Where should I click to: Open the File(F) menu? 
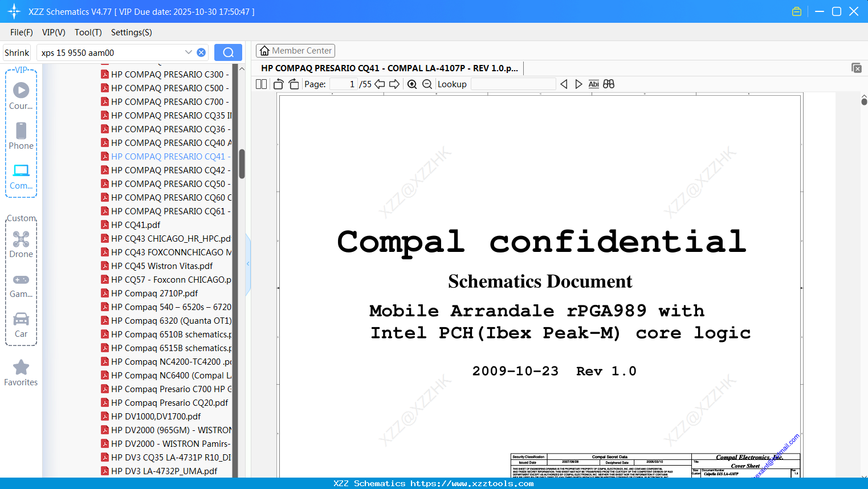click(22, 32)
